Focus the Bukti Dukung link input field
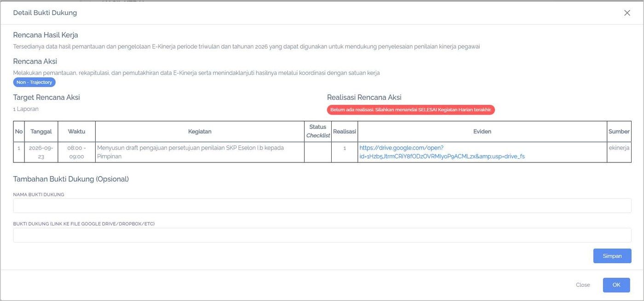This screenshot has height=301, width=644. [x=322, y=235]
